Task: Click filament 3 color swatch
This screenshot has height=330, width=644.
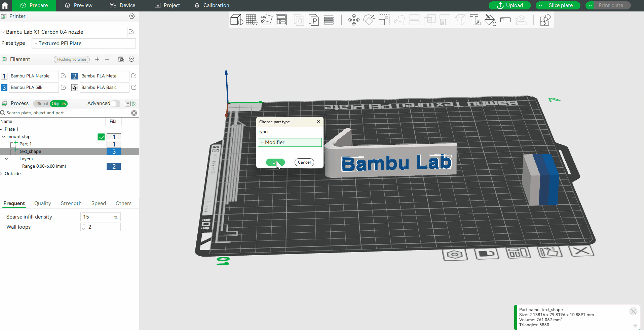Action: [x=4, y=88]
